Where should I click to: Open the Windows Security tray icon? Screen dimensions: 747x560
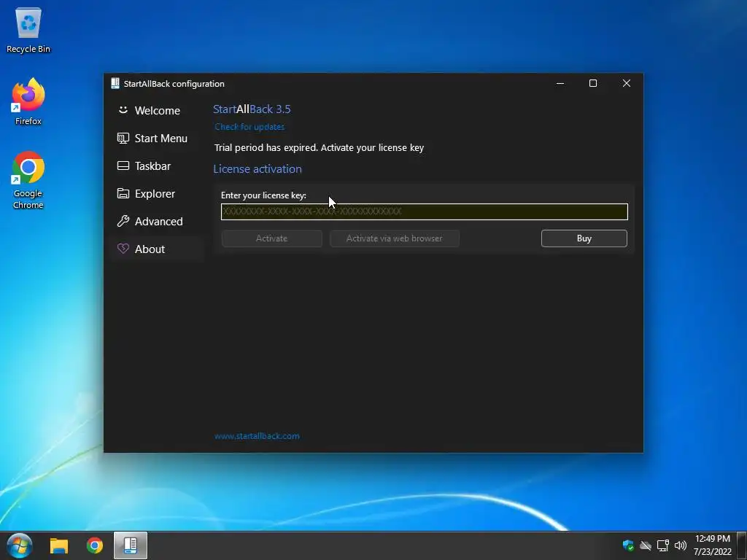628,545
